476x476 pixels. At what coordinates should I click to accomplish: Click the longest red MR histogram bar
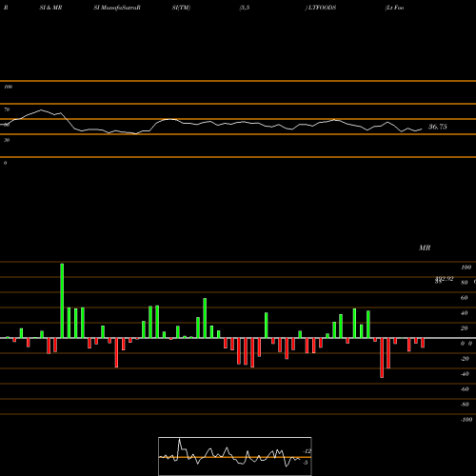(382, 358)
